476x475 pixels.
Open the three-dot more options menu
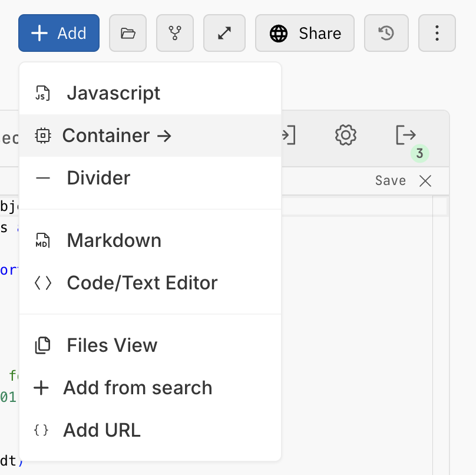click(437, 33)
